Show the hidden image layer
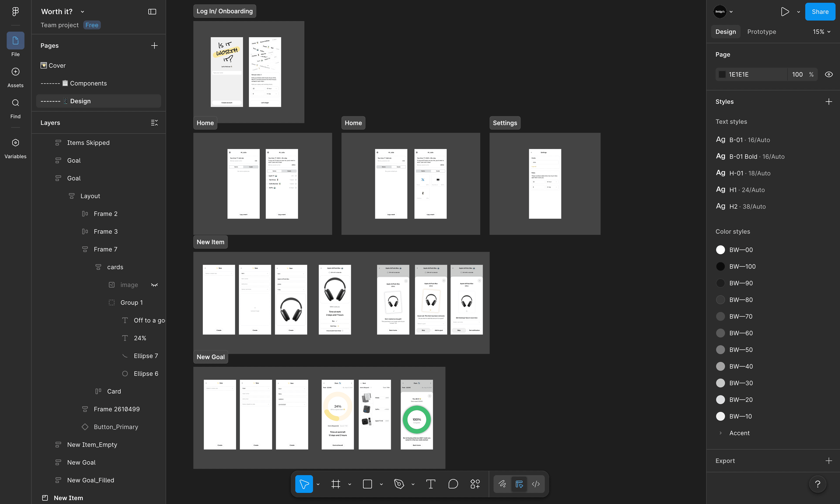840x504 pixels. (x=154, y=285)
